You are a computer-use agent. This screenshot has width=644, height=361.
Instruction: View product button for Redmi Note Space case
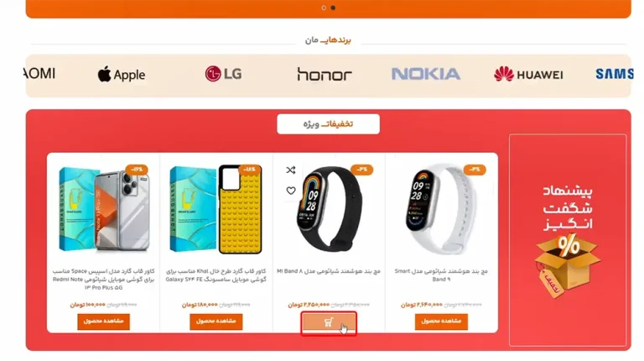pos(103,322)
